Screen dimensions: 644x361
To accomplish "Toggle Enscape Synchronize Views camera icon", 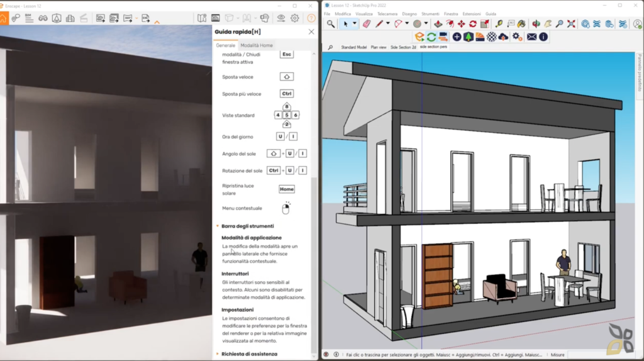I will [443, 37].
